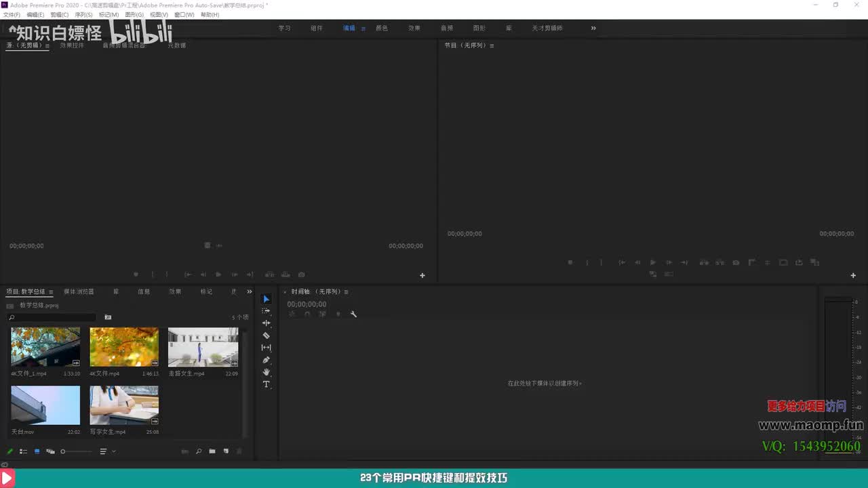The height and width of the screenshot is (488, 868).
Task: Click the project panel search field
Action: [x=52, y=317]
